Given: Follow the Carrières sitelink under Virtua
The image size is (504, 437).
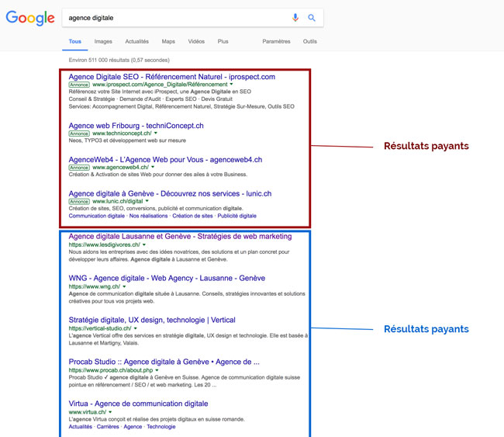Looking at the screenshot, I should pyautogui.click(x=108, y=427).
